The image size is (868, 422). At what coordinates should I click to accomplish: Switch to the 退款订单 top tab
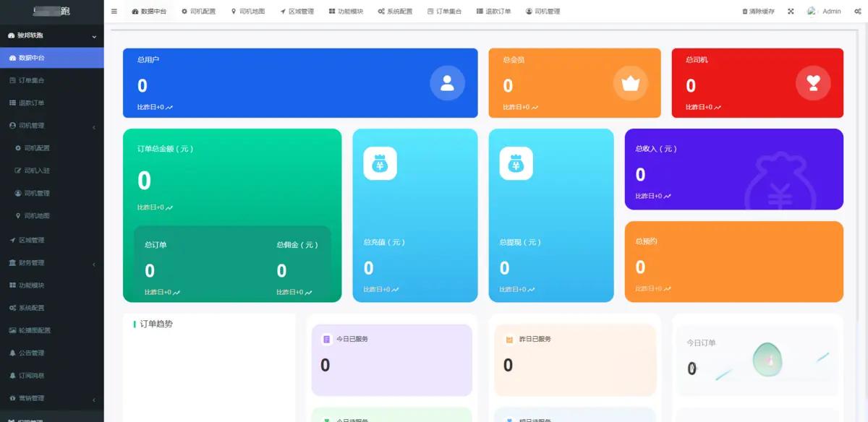point(493,12)
